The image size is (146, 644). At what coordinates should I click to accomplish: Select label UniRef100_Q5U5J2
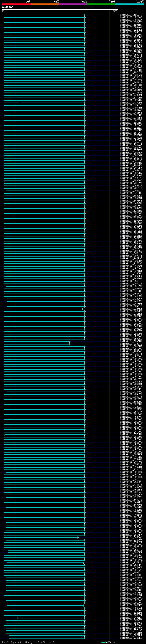131,397
